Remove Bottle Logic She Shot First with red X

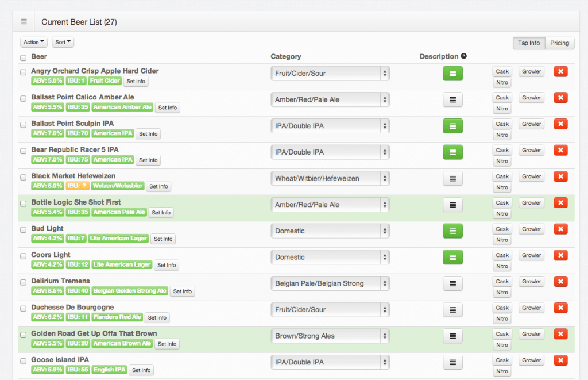560,203
